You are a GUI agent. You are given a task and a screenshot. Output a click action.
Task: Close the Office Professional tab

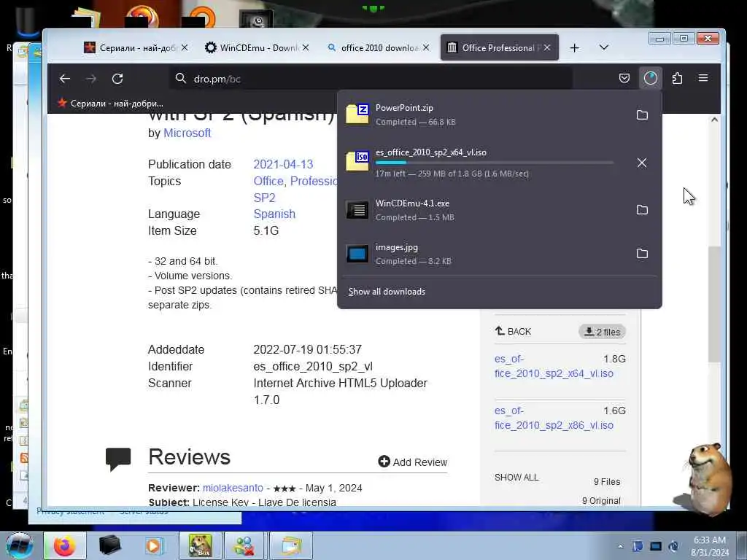point(547,47)
